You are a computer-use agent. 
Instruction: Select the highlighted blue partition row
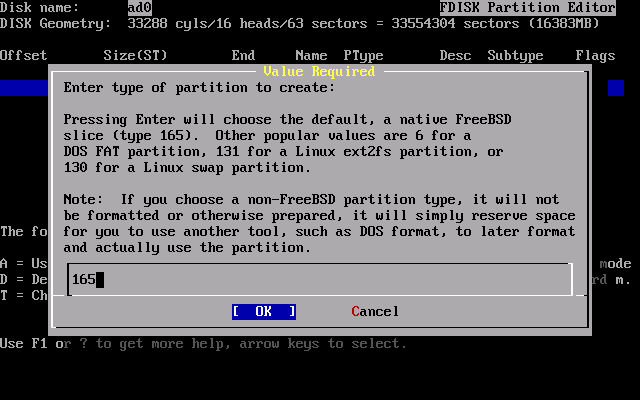coord(24,88)
